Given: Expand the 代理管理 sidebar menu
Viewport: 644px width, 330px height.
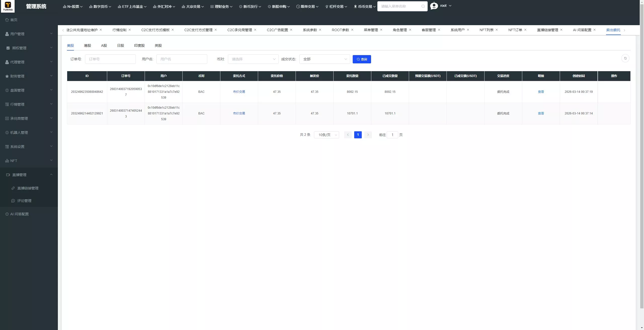Looking at the screenshot, I should point(29,62).
